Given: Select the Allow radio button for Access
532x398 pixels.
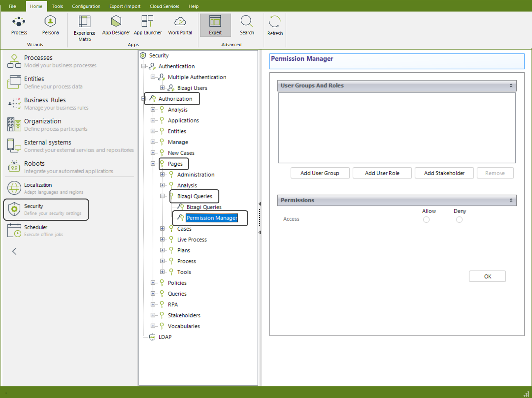Looking at the screenshot, I should click(426, 220).
